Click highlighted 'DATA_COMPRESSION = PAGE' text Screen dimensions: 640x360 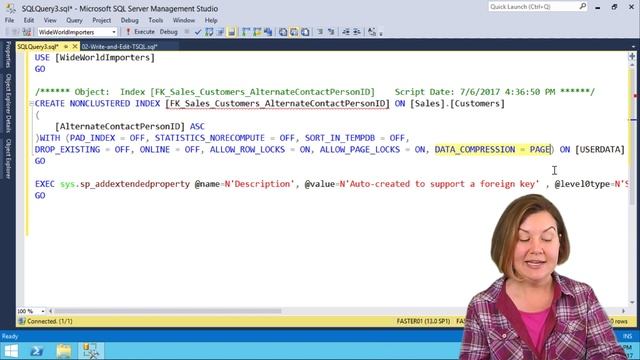click(x=493, y=149)
